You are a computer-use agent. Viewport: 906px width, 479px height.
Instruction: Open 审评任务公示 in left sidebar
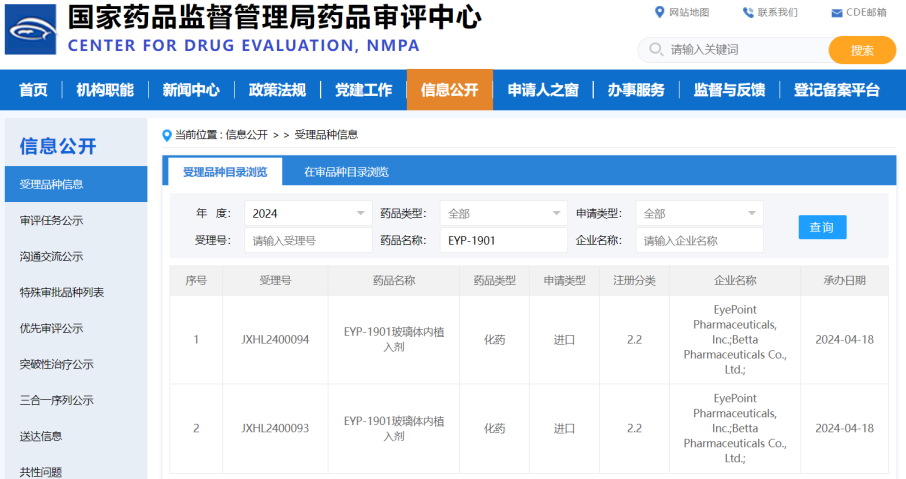(x=51, y=220)
